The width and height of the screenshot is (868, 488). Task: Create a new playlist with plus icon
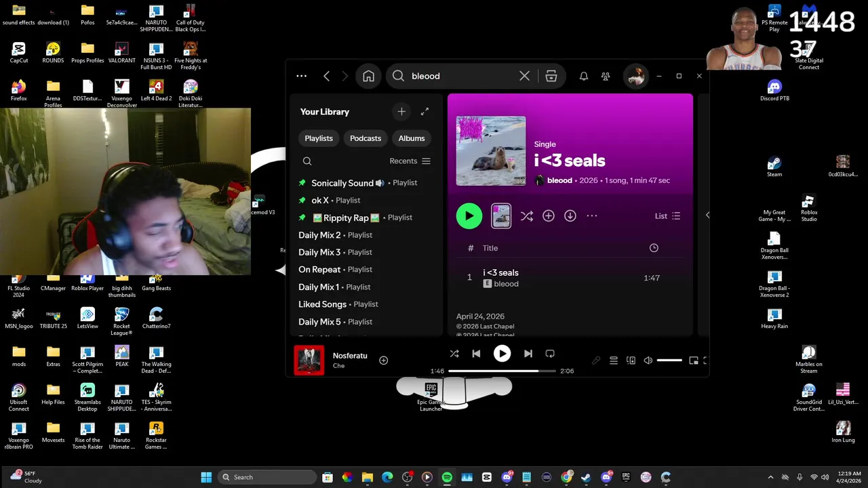[401, 111]
